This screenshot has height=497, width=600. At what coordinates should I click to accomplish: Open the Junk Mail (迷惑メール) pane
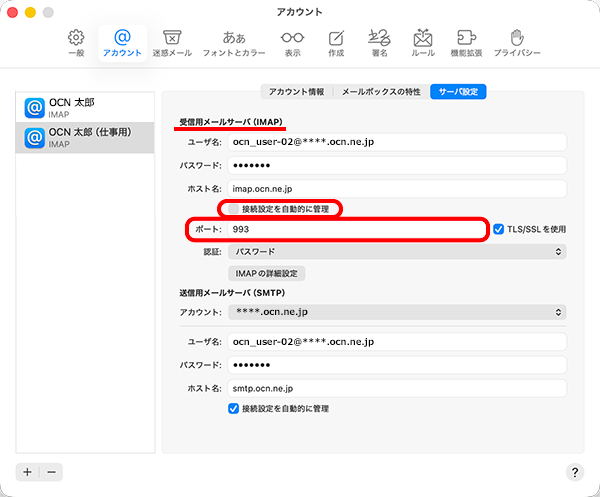point(171,43)
